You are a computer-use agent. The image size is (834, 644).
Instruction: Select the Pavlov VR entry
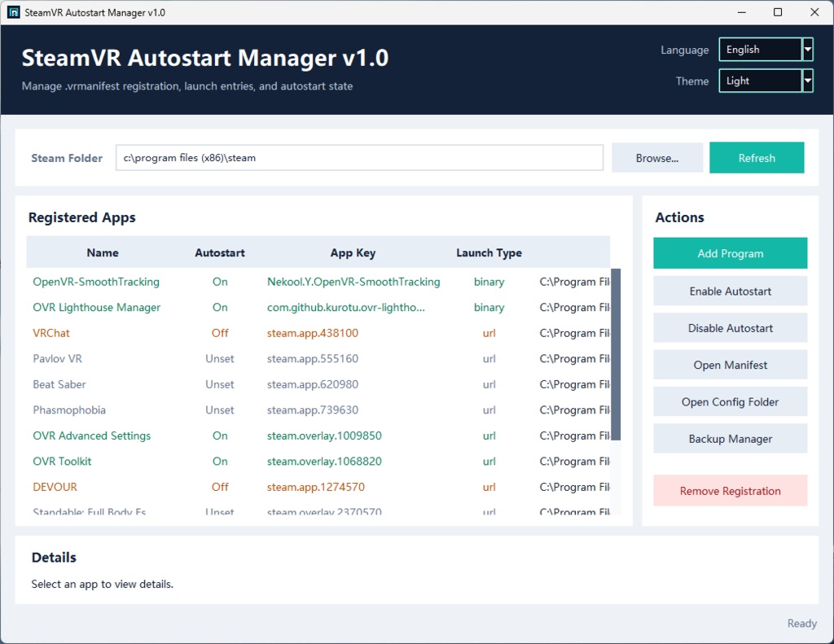[x=318, y=358]
